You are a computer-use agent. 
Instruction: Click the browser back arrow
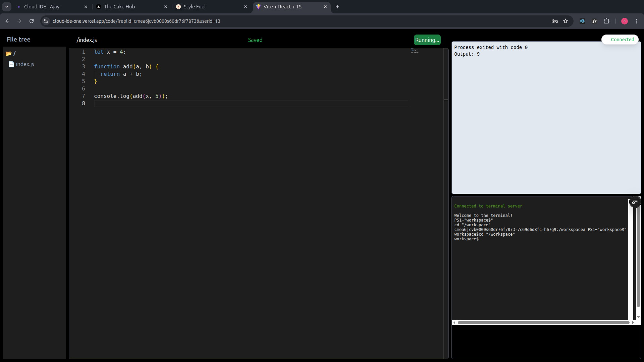7,21
